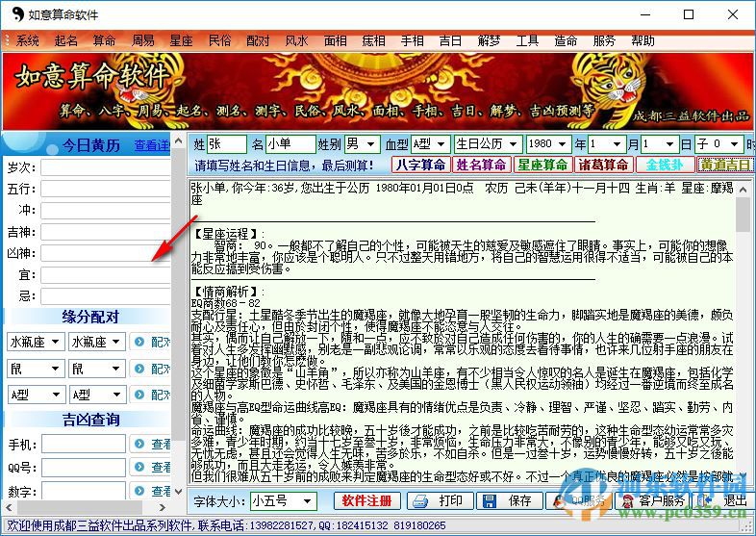Click the 查看 button next to 手机
Viewport: 756px width, 536px height.
[x=150, y=444]
